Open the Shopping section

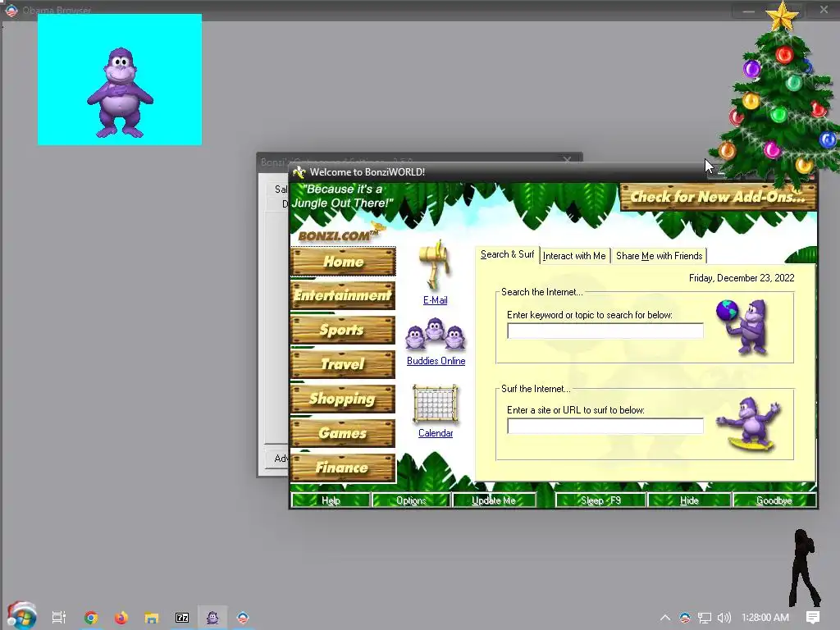(x=343, y=399)
